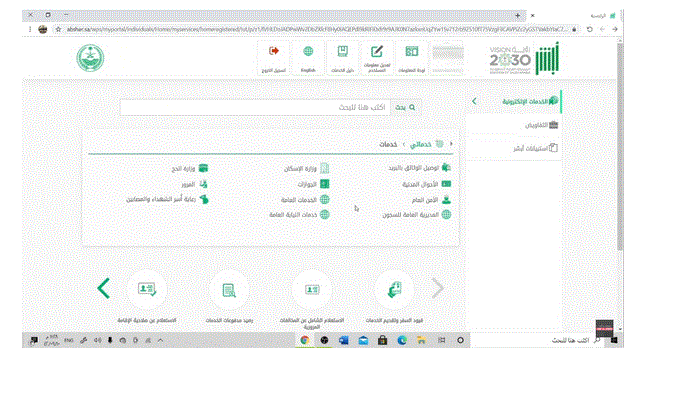Click the Cortana circle icon

460,340
